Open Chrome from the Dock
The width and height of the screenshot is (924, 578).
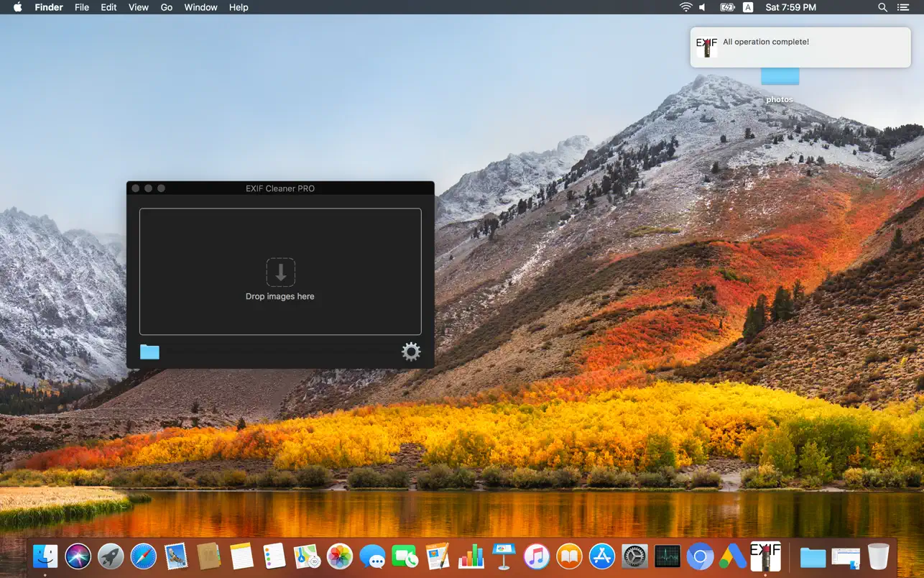[700, 556]
